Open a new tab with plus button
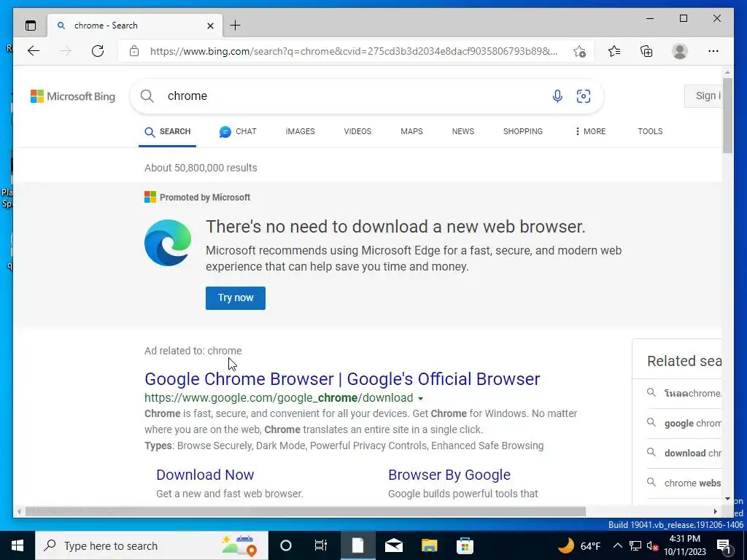Image resolution: width=747 pixels, height=560 pixels. pos(236,26)
